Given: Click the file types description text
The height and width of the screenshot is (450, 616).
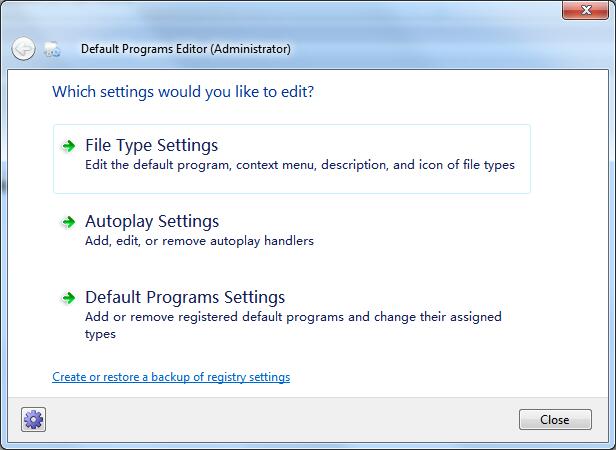Looking at the screenshot, I should (300, 165).
